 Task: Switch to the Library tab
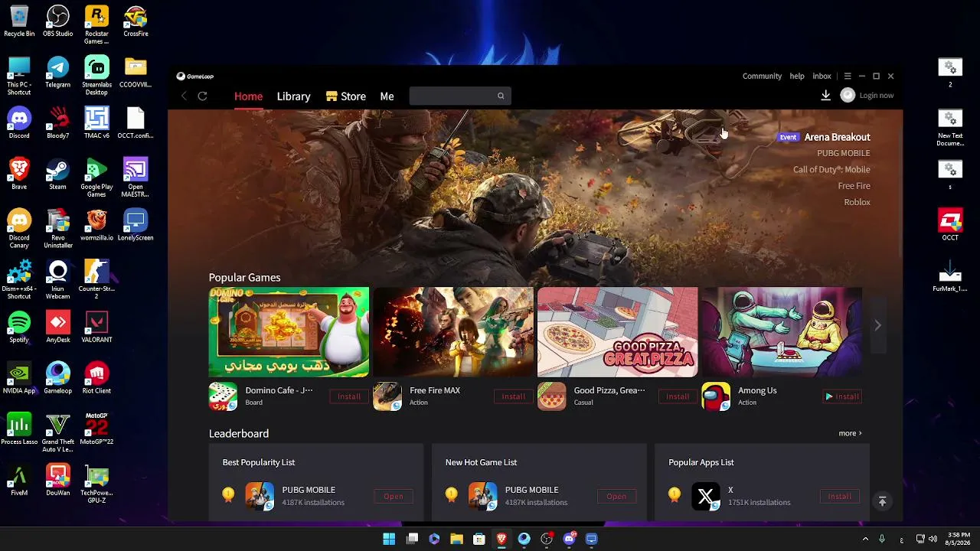293,96
